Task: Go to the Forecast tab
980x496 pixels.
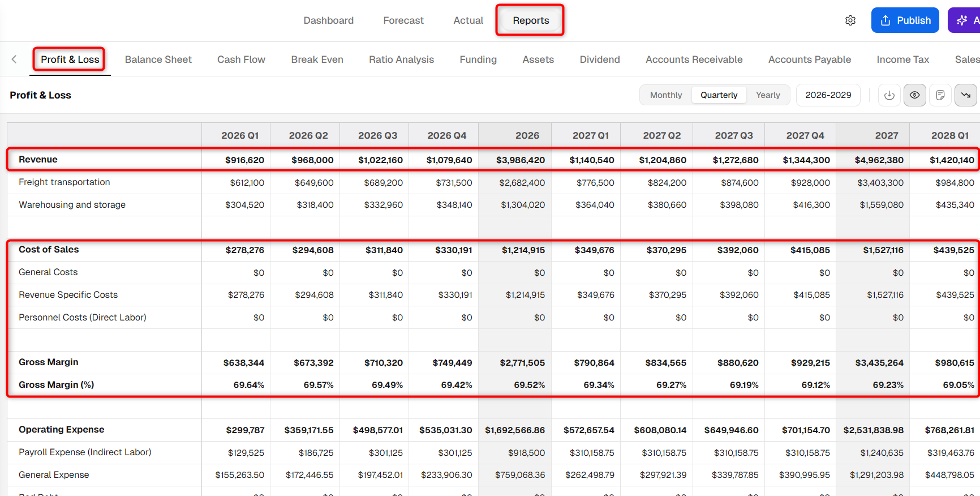Action: click(x=403, y=20)
